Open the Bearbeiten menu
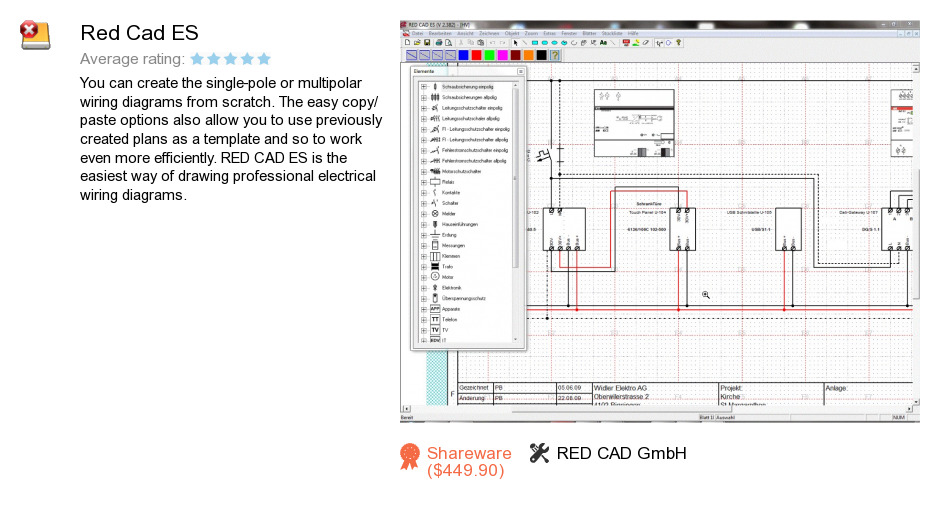 click(440, 34)
